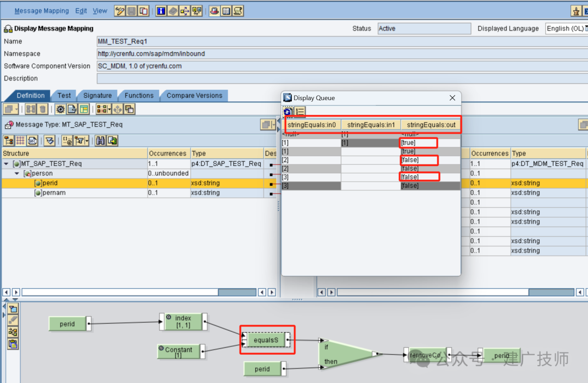Select the pernam row in source structure
The width and height of the screenshot is (588, 383).
(x=139, y=193)
